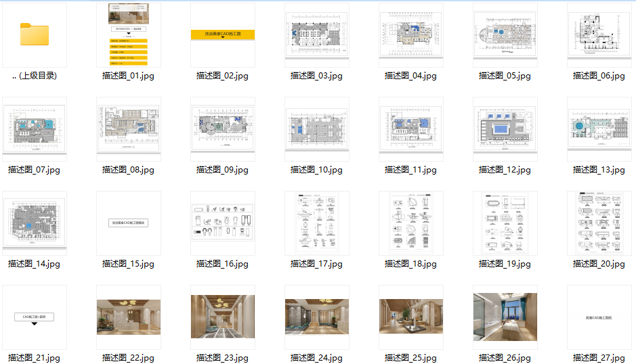Select thumbnail 描述图_01.jpg
Image resolution: width=636 pixels, height=364 pixels.
coord(129,35)
